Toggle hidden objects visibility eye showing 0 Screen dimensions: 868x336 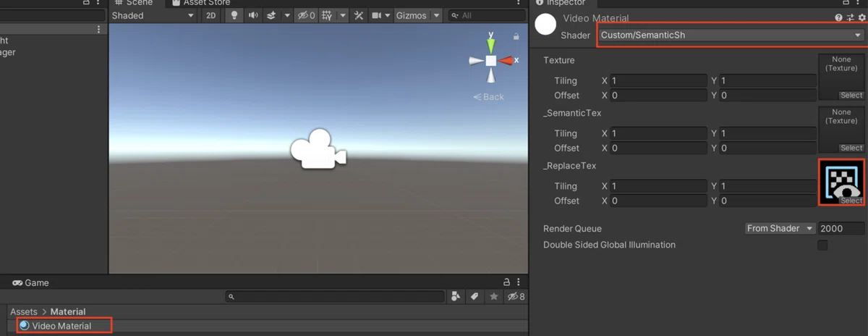click(x=306, y=15)
